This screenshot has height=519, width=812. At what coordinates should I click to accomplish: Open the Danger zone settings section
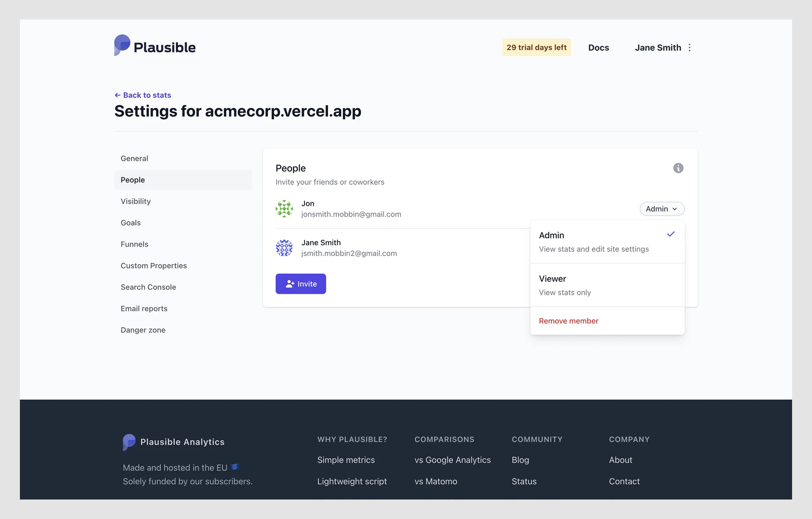(183, 330)
